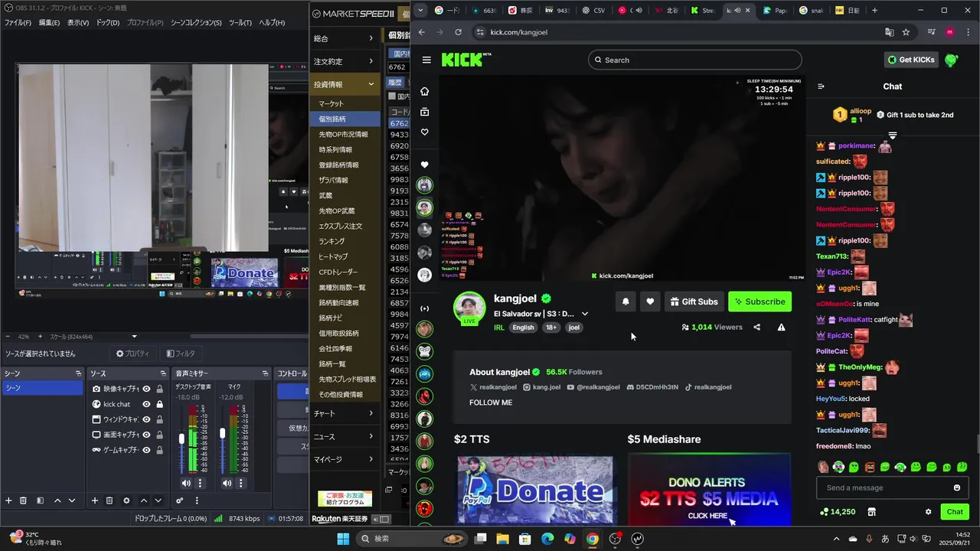The image size is (980, 551).
Task: Send message with green Chat button
Action: [955, 512]
